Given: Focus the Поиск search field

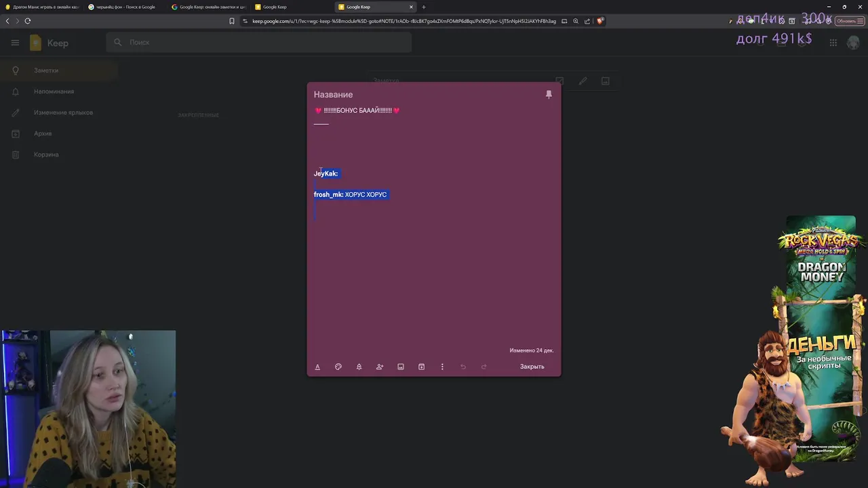Looking at the screenshot, I should (x=259, y=42).
